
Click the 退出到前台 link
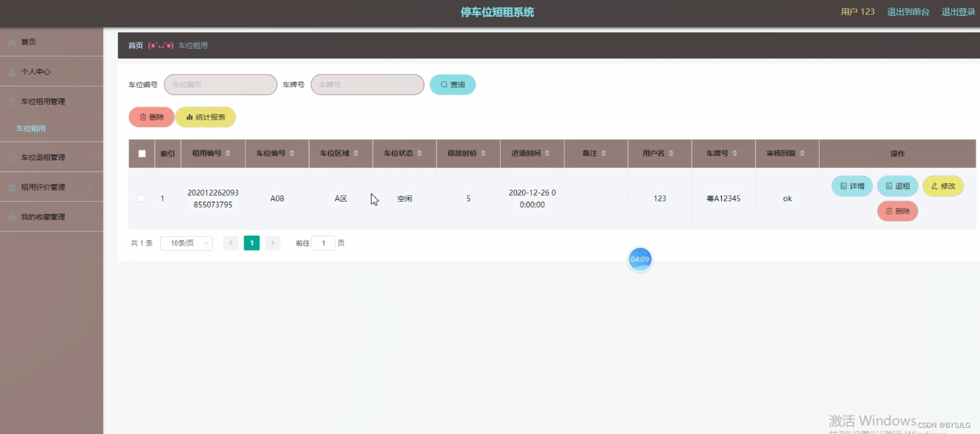(908, 12)
